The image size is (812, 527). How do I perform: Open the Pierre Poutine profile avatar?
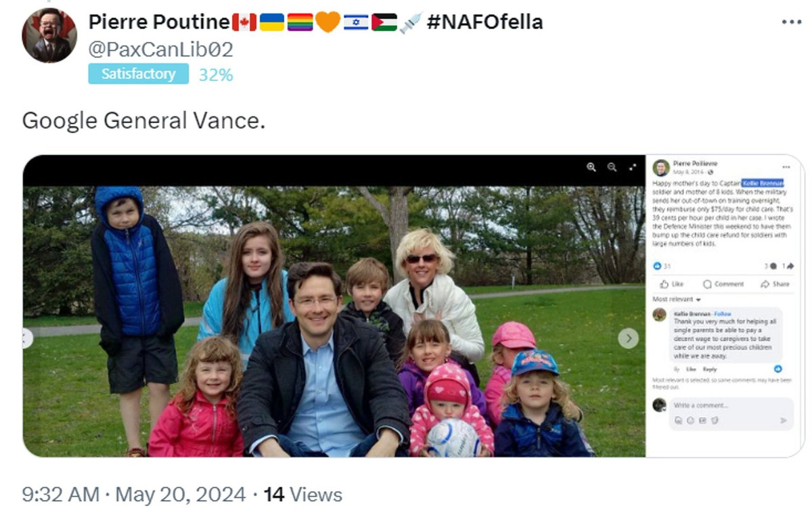pos(49,35)
